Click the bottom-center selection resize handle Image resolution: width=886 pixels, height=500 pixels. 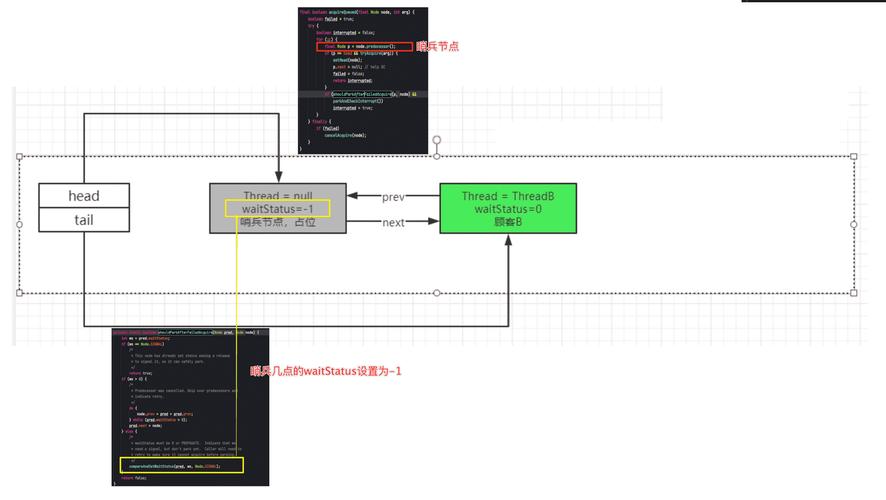tap(436, 293)
